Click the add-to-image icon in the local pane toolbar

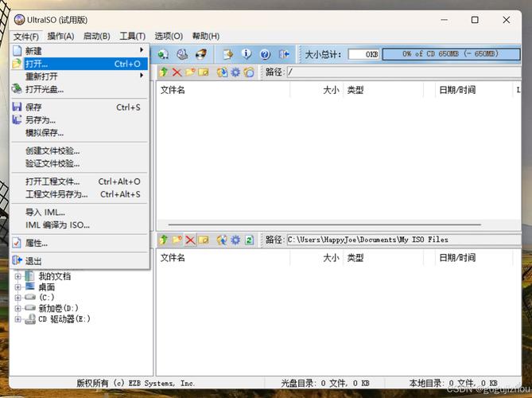(222, 240)
